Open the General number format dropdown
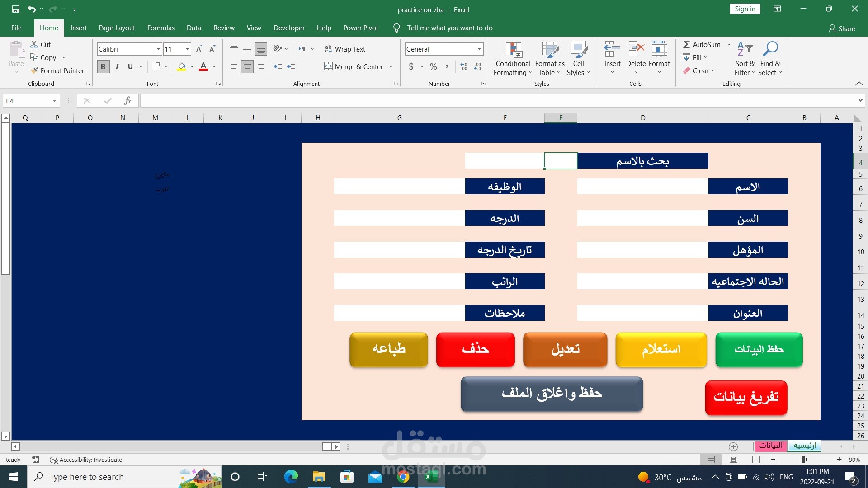Screen dimensions: 868x488 (x=479, y=49)
